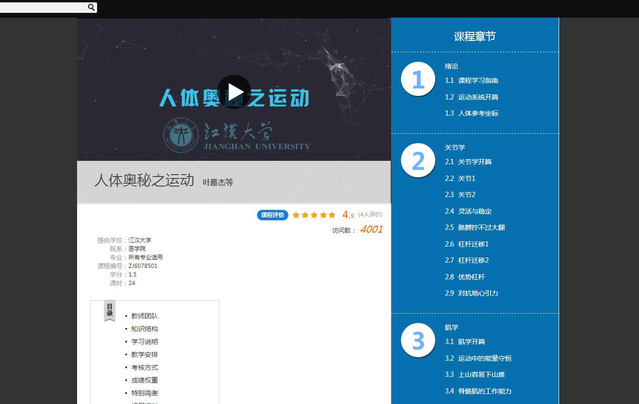Click the (4人评价) link
Image resolution: width=639 pixels, height=404 pixels.
pyautogui.click(x=370, y=214)
